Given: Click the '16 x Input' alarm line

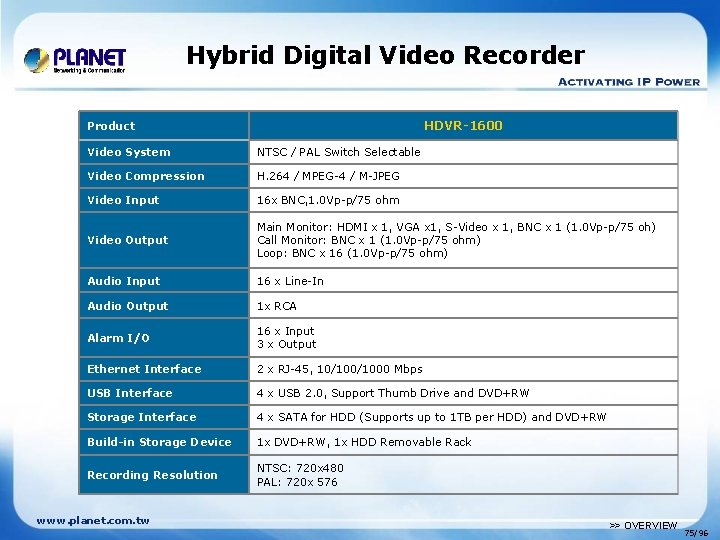Looking at the screenshot, I should coord(286,331).
